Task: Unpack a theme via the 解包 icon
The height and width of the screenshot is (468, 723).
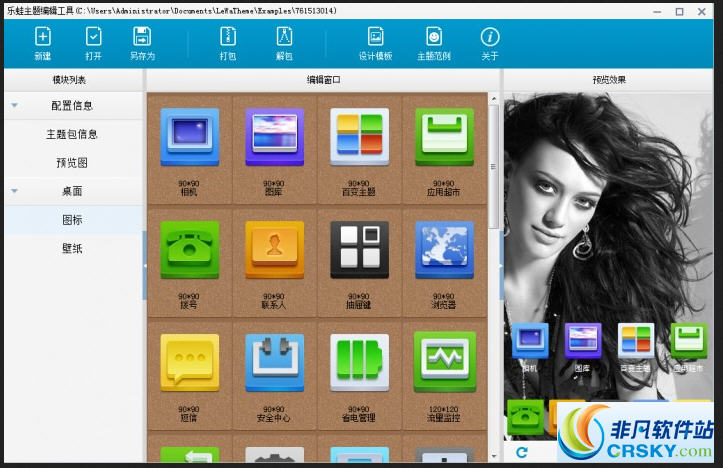Action: pos(284,43)
